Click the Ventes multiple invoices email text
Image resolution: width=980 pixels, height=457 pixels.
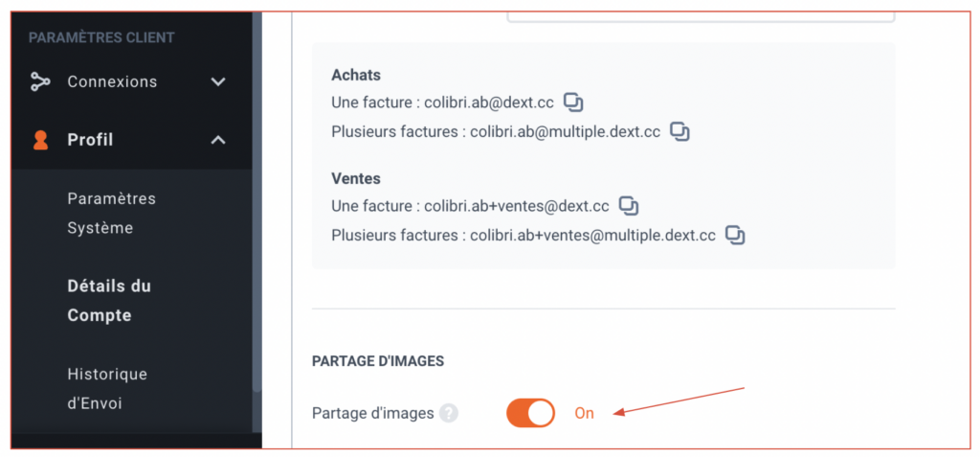point(592,236)
